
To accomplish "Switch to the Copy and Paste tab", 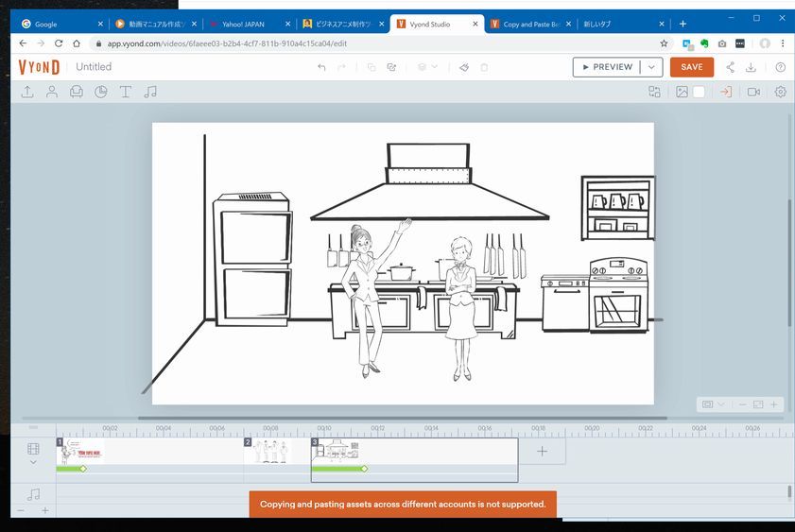I will coord(531,24).
